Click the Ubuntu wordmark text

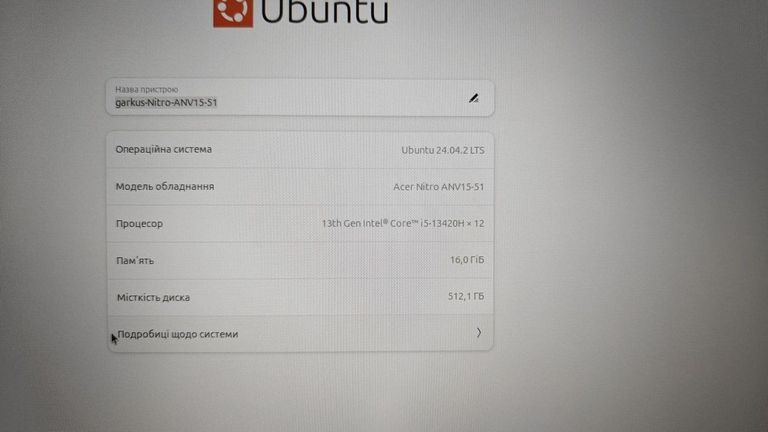(324, 12)
